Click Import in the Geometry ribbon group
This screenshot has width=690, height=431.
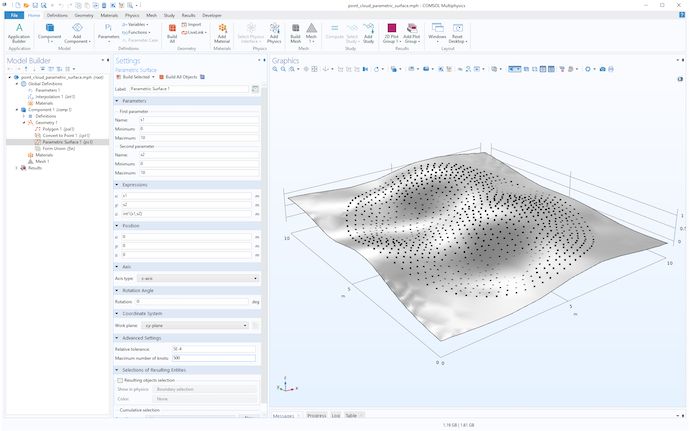pos(191,25)
